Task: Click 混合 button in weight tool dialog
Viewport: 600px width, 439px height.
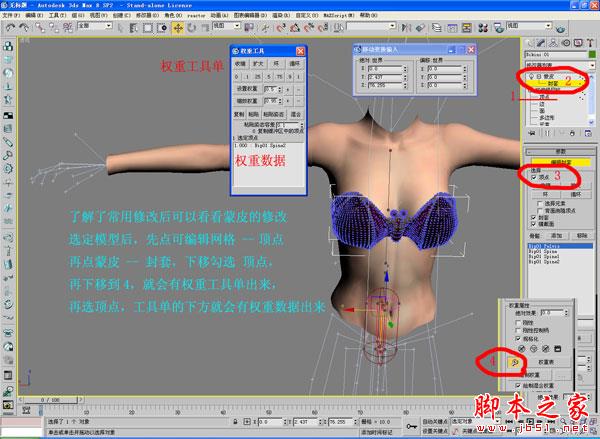Action: coord(296,114)
